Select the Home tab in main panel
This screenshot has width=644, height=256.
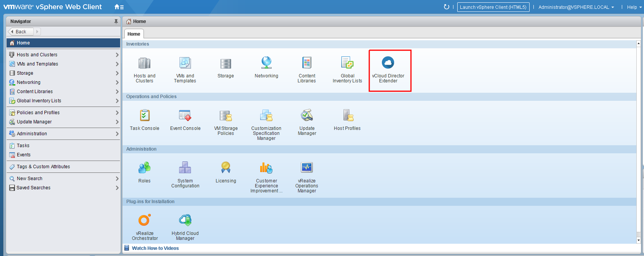134,34
